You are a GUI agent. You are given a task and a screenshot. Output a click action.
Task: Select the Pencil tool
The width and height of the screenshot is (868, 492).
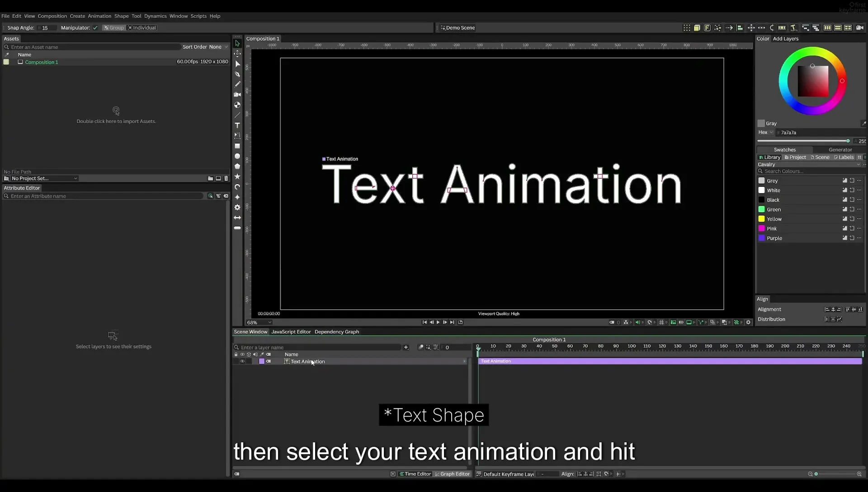coord(237,84)
